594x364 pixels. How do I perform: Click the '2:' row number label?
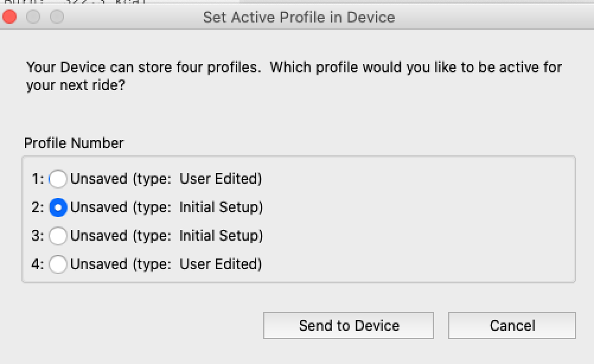coord(37,207)
